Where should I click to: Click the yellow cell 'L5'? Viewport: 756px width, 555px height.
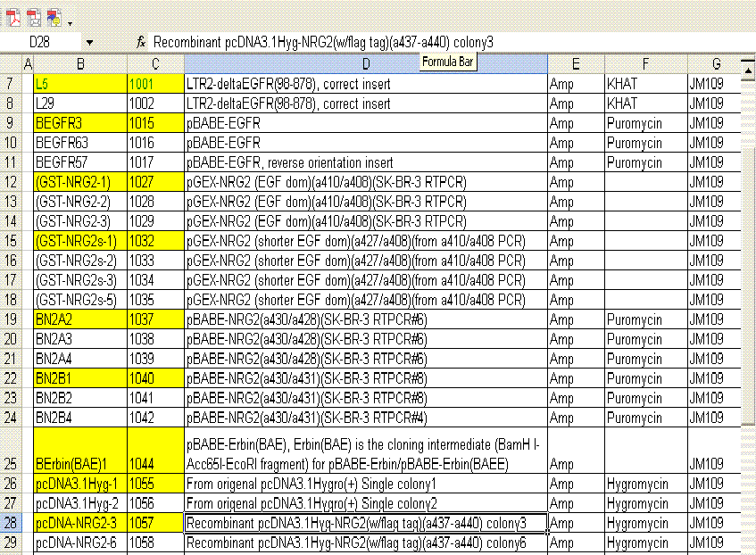click(x=80, y=84)
